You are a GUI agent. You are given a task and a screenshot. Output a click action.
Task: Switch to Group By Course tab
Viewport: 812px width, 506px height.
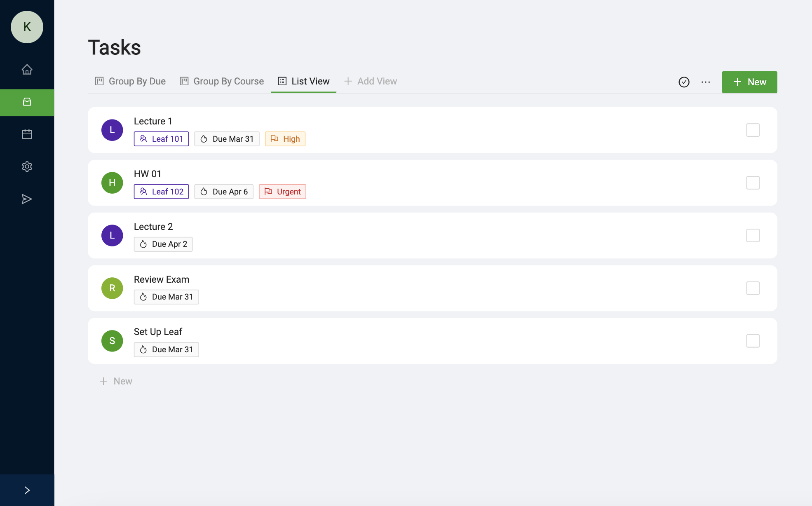click(222, 81)
